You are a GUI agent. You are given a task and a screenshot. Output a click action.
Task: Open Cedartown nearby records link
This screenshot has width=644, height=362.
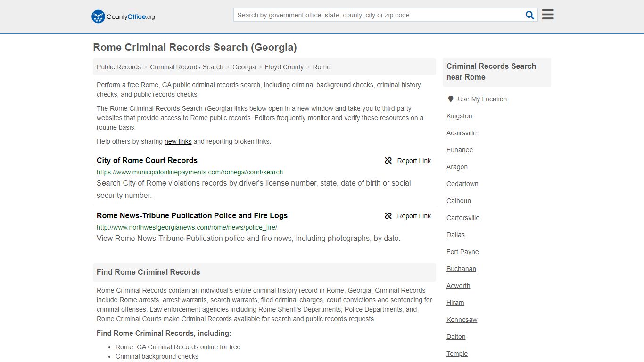tap(462, 184)
